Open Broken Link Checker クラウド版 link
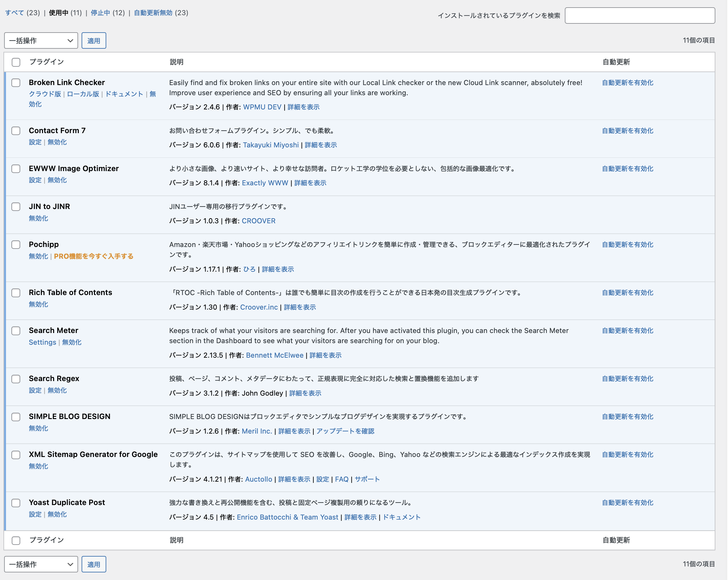Screen dimensions: 728x580 tap(45, 94)
